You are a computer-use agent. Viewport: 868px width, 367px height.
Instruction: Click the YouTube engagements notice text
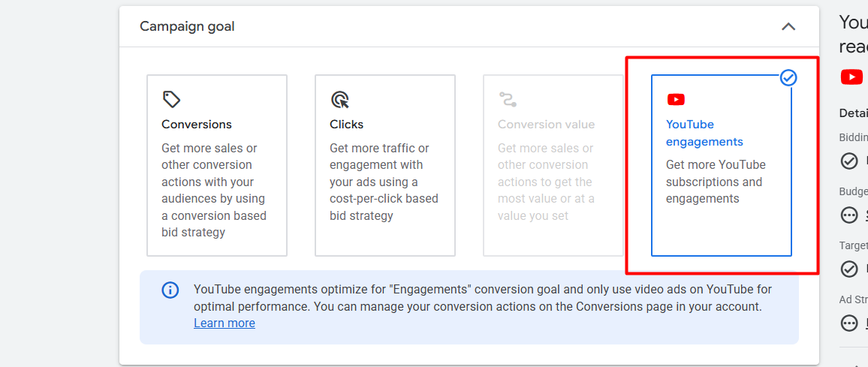pos(482,298)
